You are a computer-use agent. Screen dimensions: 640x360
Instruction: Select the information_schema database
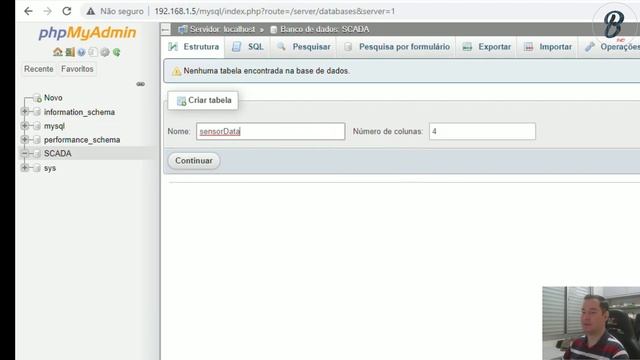(x=79, y=112)
